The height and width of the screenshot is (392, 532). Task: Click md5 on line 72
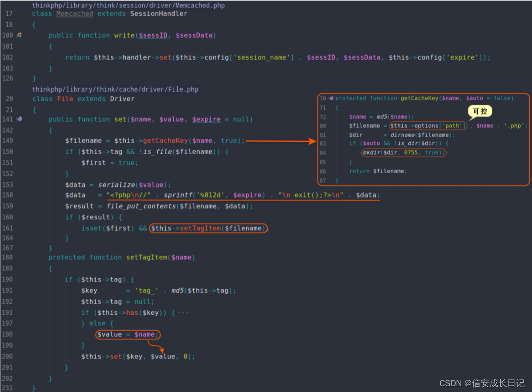[x=382, y=117]
